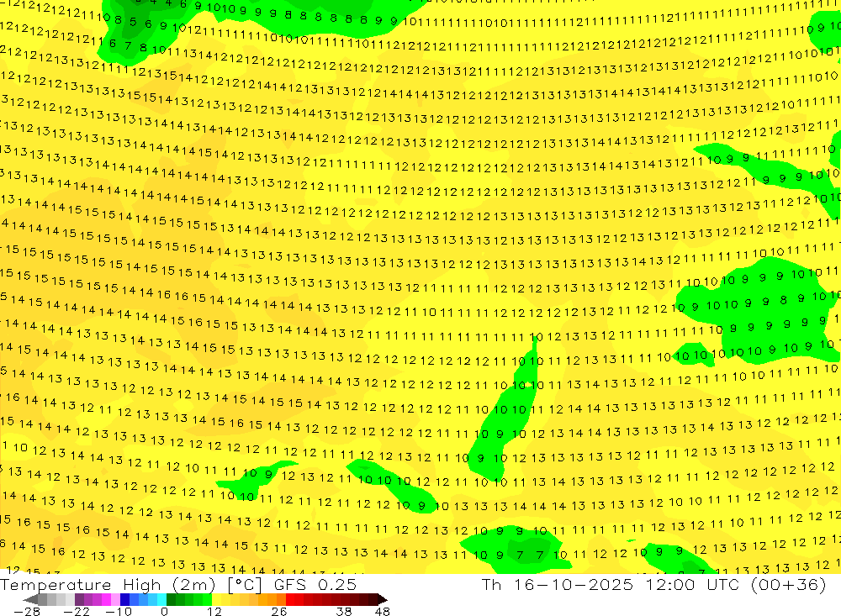This screenshot has height=616, width=841.
Task: Click the "0" legend value
Action: 164,611
